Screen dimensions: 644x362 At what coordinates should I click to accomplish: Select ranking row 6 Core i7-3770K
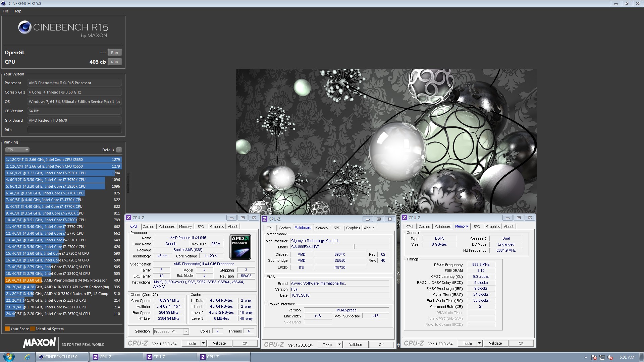[x=63, y=193]
